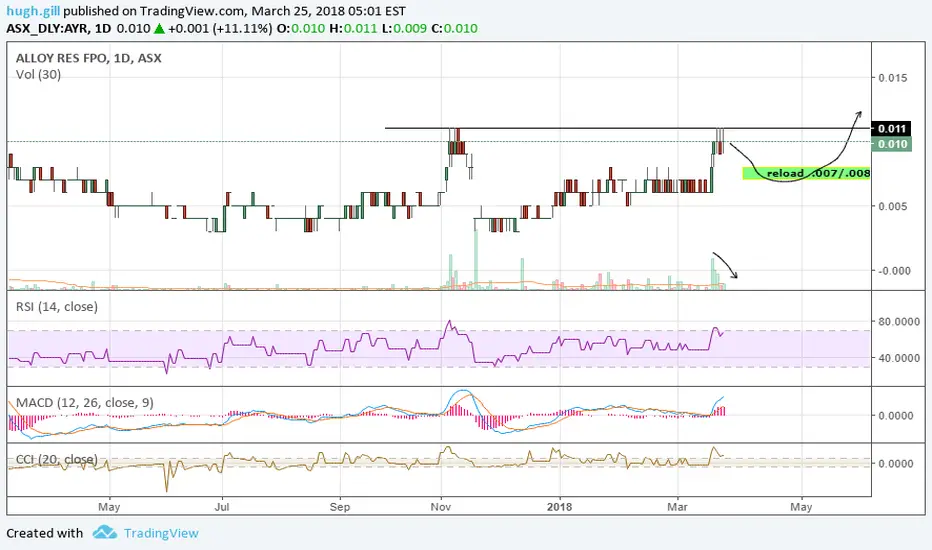Click the 80.0000 RSI axis value
The width and height of the screenshot is (932, 550).
coord(899,322)
